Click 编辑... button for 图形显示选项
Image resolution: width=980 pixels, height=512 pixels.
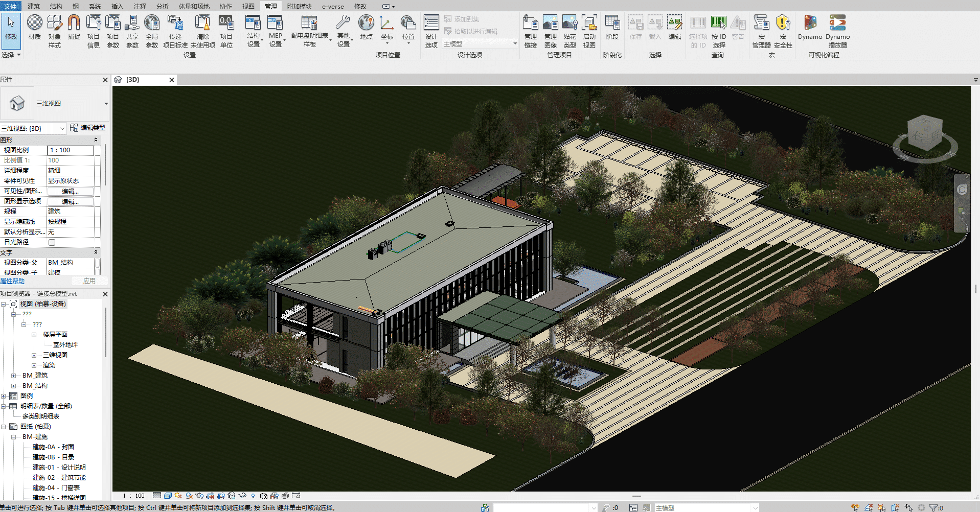tap(71, 201)
